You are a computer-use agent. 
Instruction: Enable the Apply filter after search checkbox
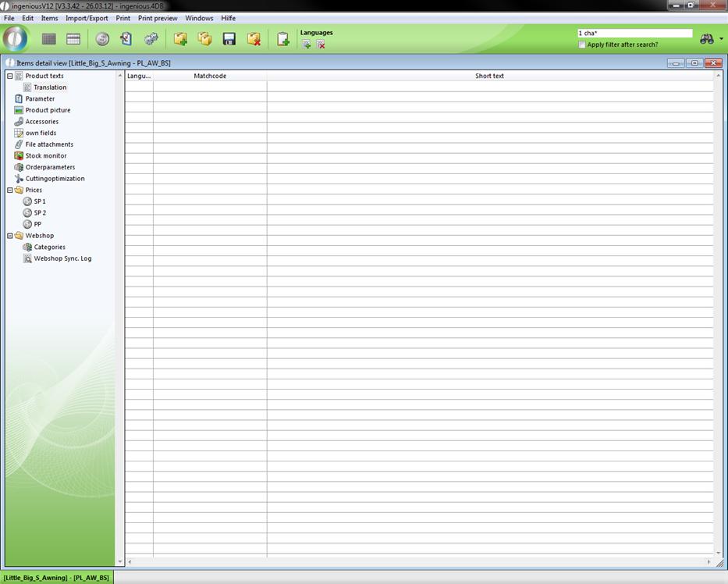pos(582,45)
